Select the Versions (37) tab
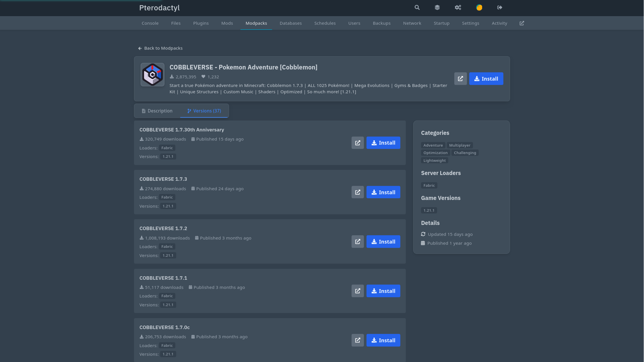The height and width of the screenshot is (362, 644). coord(204,111)
